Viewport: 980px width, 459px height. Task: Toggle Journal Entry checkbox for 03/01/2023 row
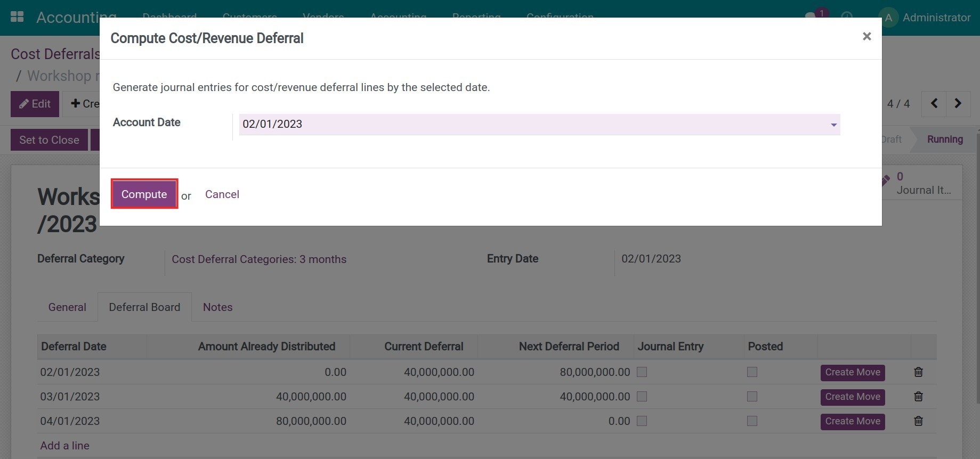(x=642, y=397)
